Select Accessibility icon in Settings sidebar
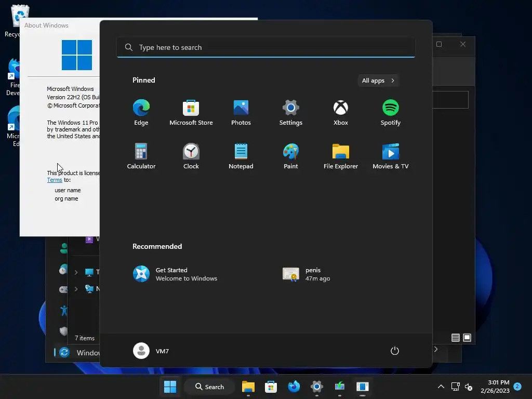Viewport: 532px width, 399px height. click(63, 311)
